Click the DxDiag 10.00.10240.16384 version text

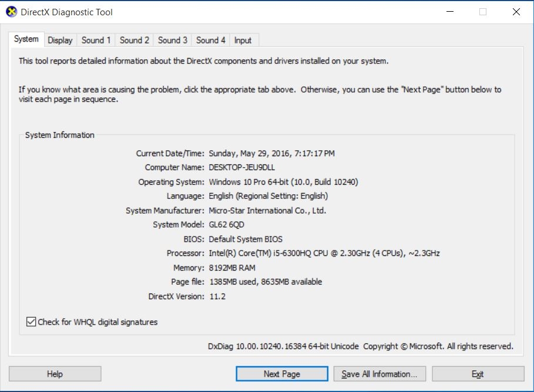pyautogui.click(x=283, y=346)
